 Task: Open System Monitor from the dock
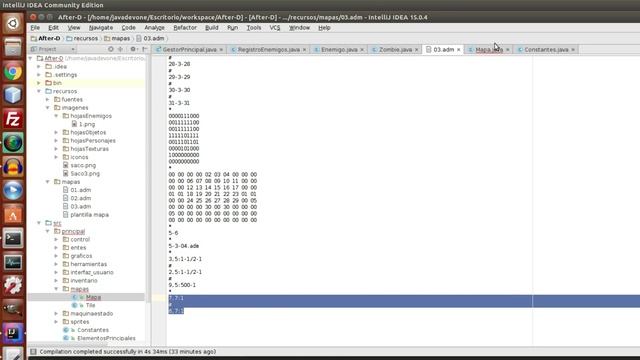13,262
